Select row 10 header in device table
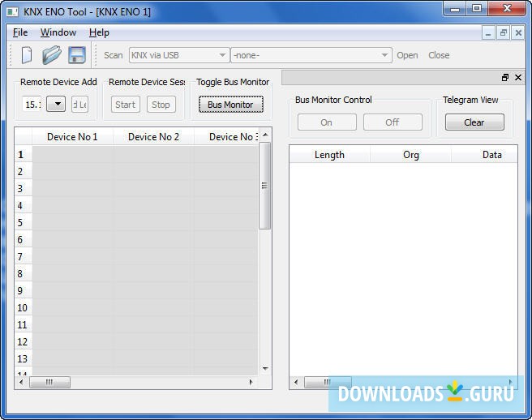 click(23, 308)
